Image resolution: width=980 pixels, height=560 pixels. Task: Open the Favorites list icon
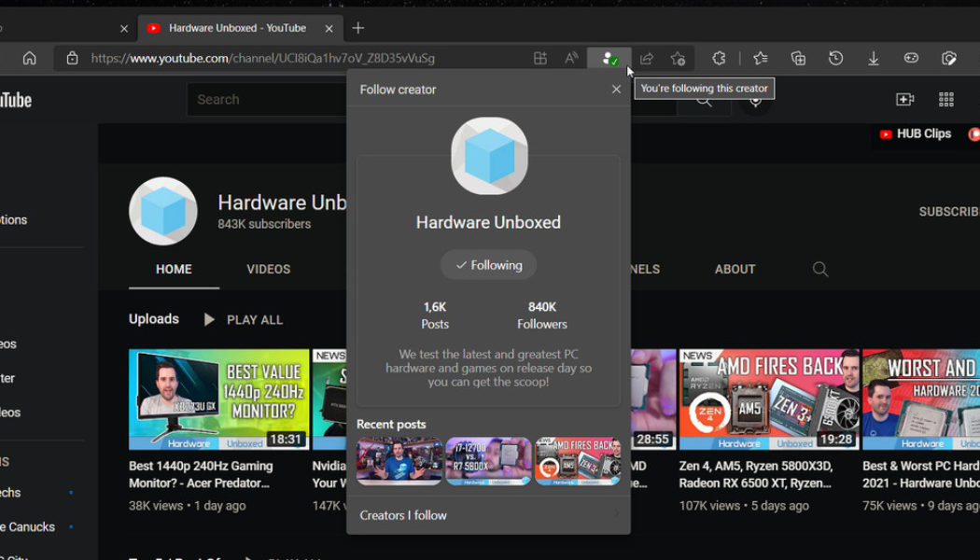(x=760, y=58)
